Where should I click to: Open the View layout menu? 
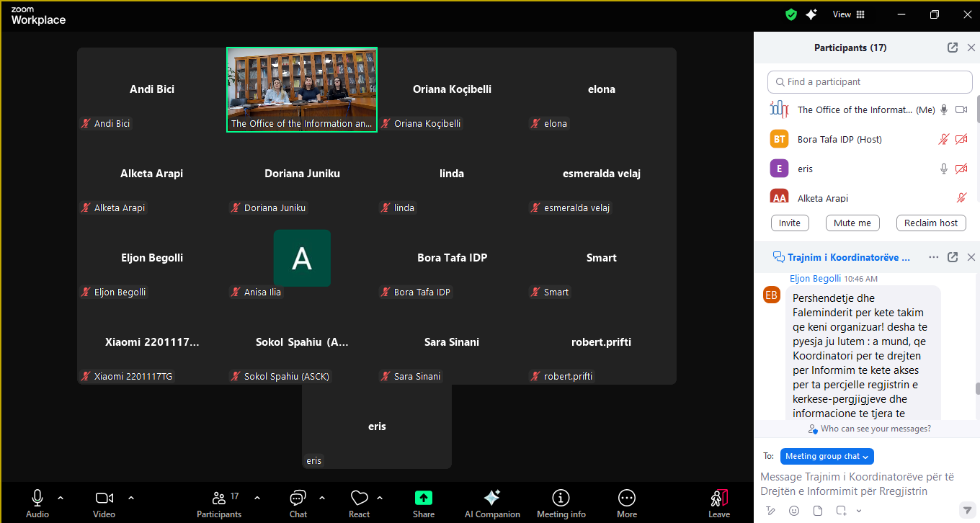[x=848, y=14]
